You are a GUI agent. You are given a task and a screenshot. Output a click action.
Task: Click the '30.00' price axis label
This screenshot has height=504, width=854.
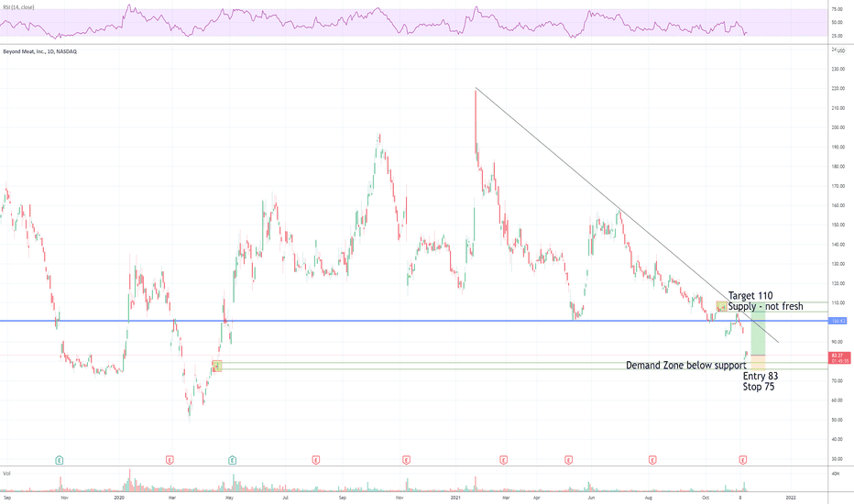[x=838, y=459]
